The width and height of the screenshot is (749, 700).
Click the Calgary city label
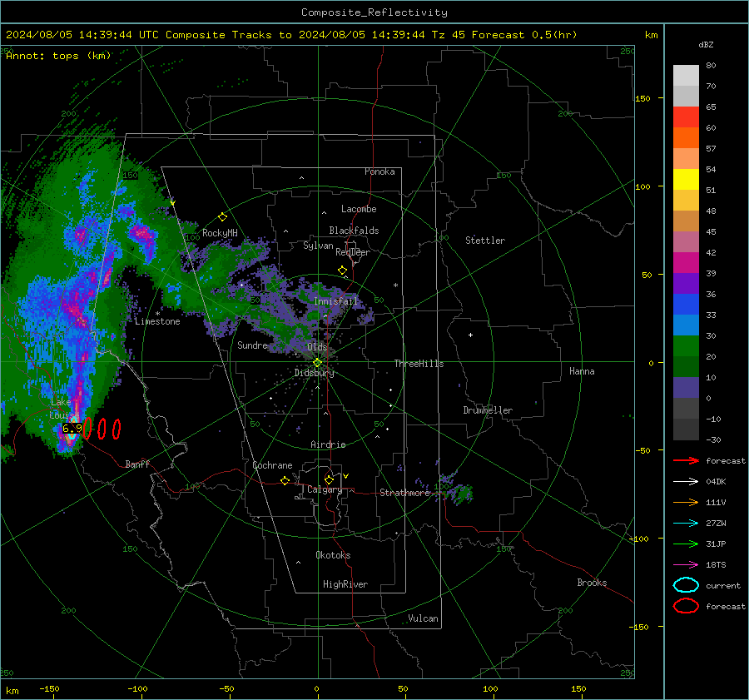pyautogui.click(x=325, y=489)
